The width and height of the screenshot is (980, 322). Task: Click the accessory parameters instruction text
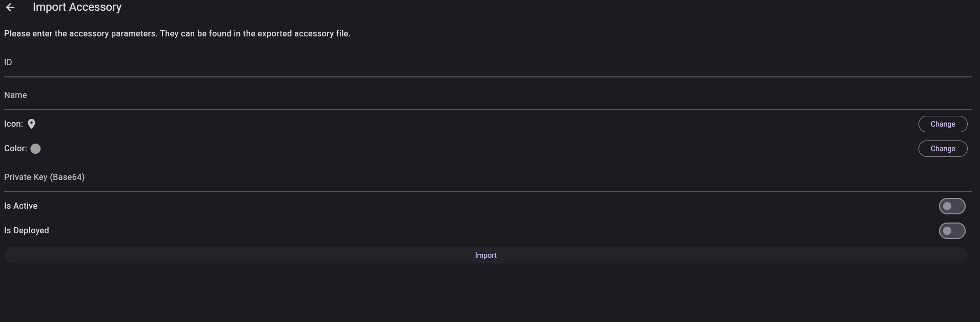[177, 34]
